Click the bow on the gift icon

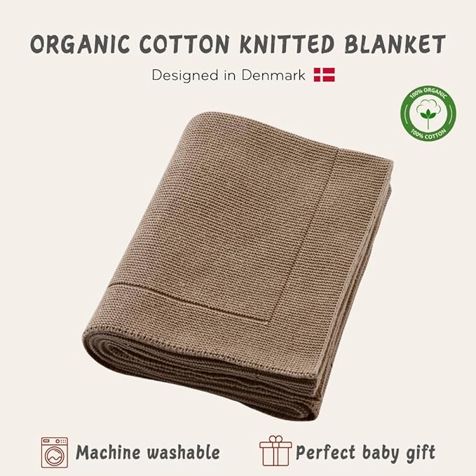(x=276, y=440)
